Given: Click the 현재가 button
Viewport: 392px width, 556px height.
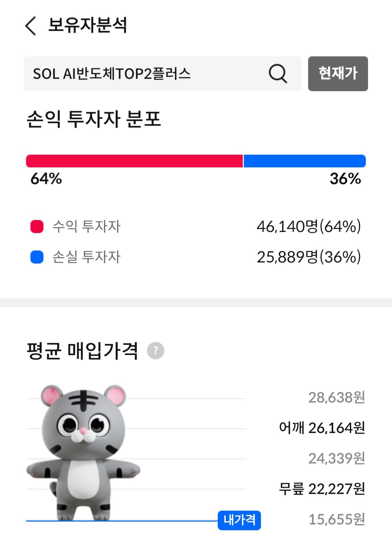Looking at the screenshot, I should coord(338,74).
